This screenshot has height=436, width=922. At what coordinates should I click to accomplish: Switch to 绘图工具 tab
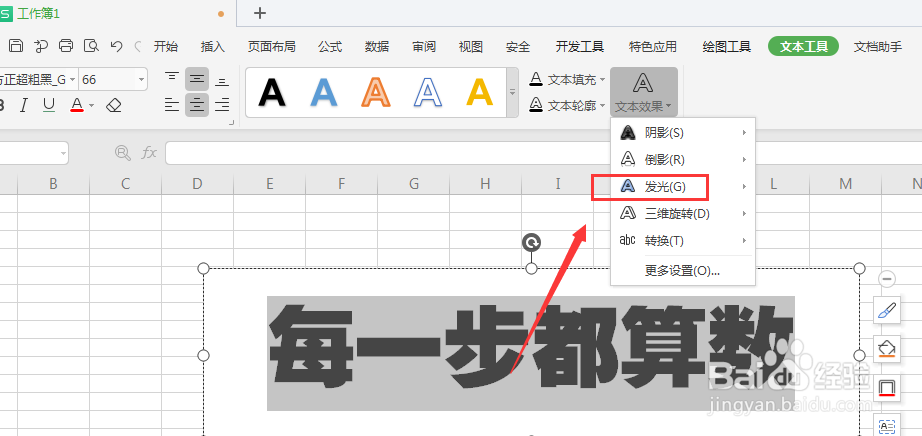(727, 46)
